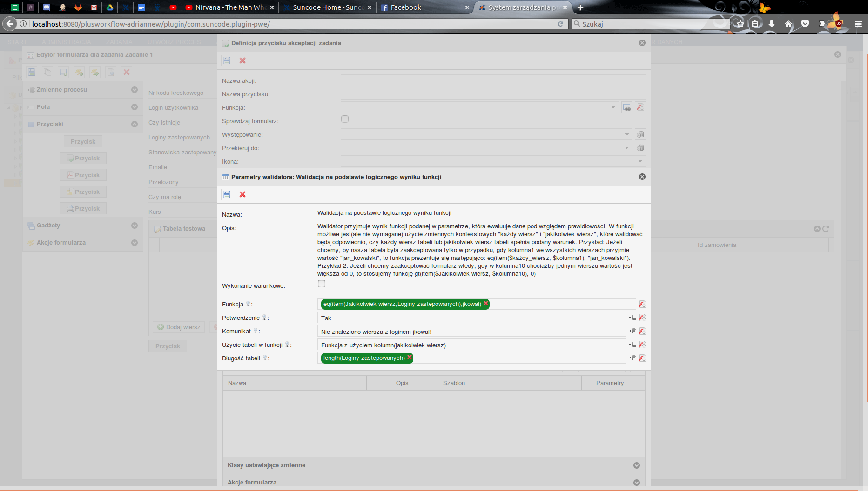
Task: Save the validator parameters with the disk icon
Action: 227,194
